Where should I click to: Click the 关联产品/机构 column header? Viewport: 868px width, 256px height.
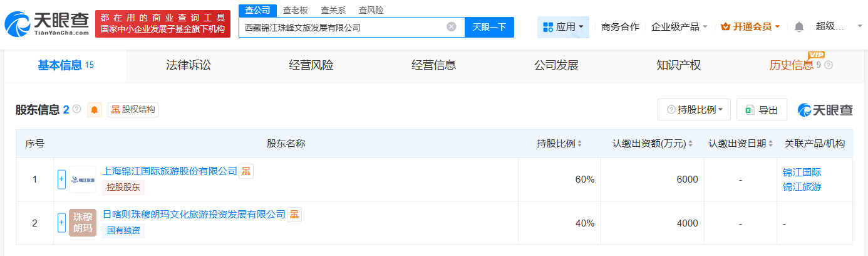coord(814,144)
